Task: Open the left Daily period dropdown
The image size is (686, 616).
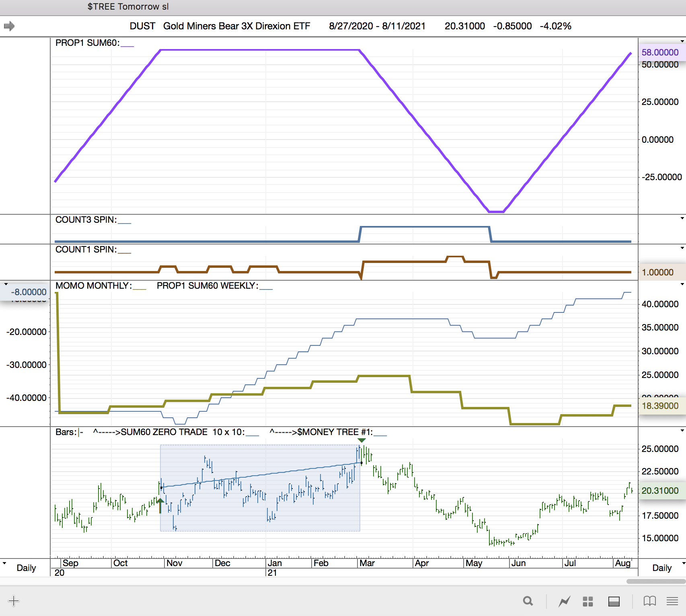Action: click(x=4, y=563)
